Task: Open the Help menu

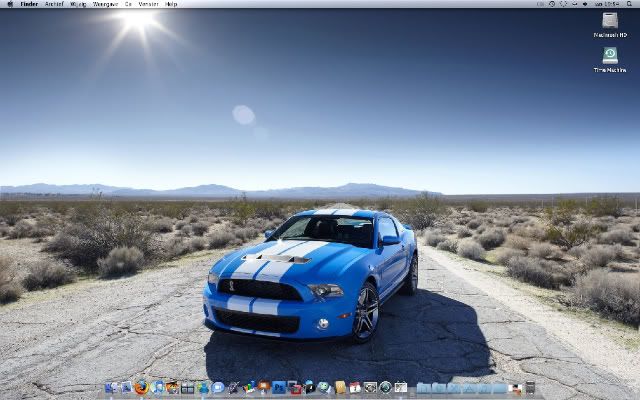Action: [171, 4]
